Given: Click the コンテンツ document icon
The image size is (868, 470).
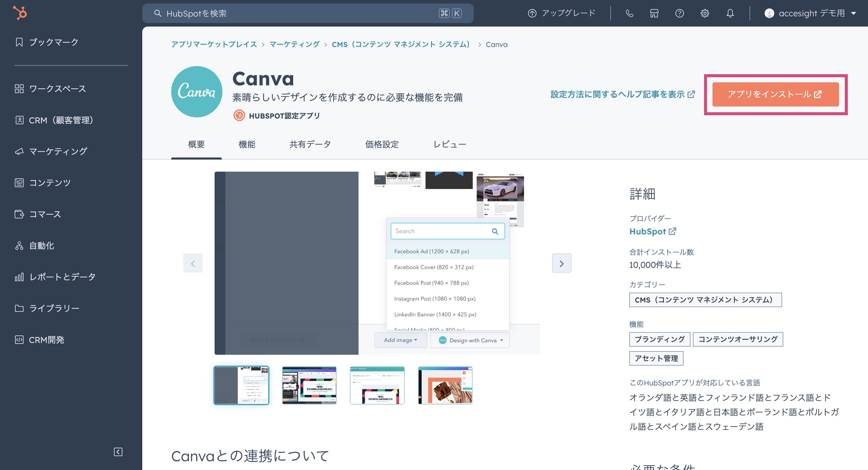Looking at the screenshot, I should pyautogui.click(x=19, y=183).
